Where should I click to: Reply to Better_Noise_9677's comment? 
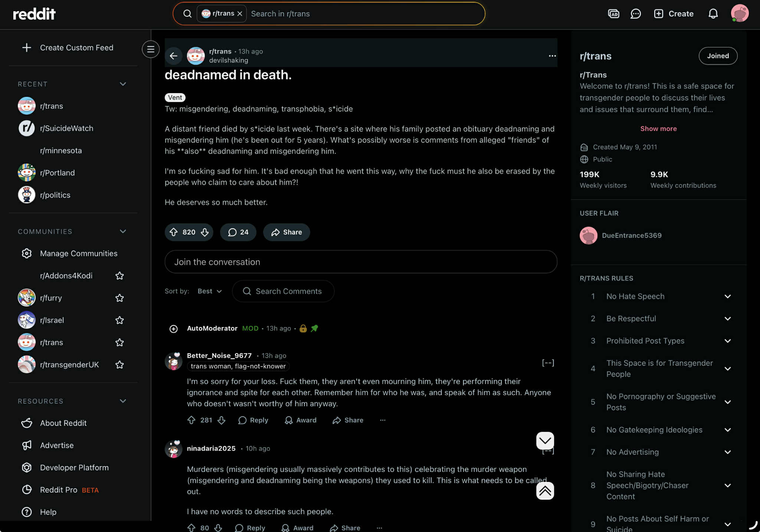point(253,420)
